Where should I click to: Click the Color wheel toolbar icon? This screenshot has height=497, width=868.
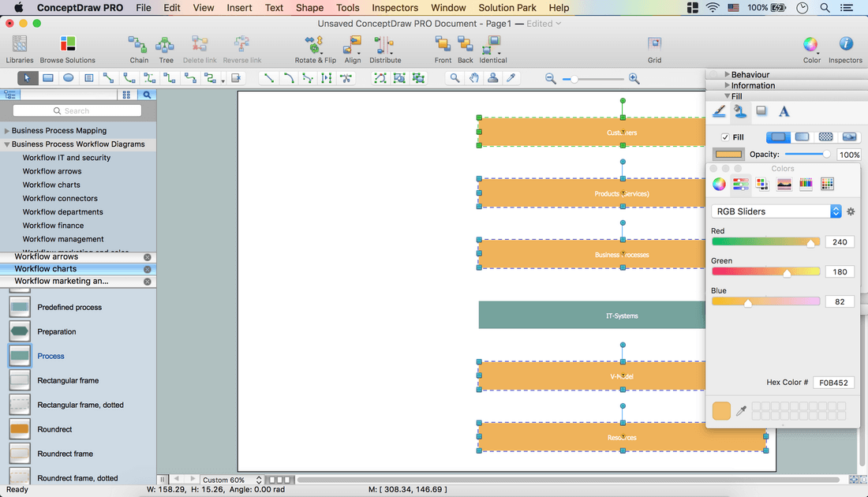(811, 45)
